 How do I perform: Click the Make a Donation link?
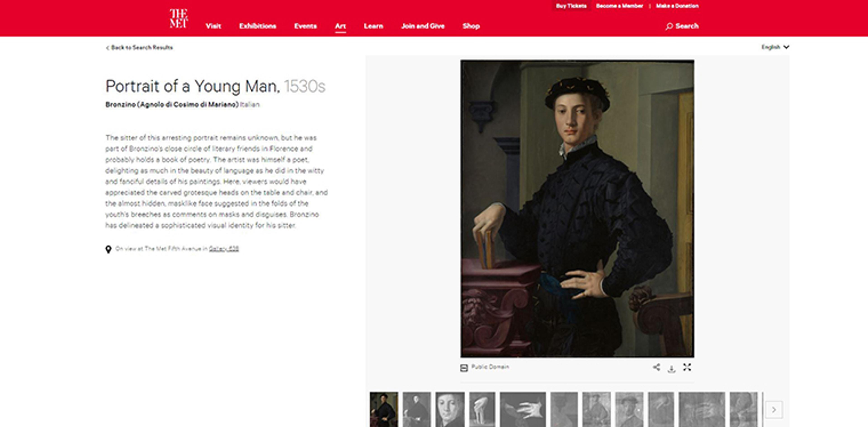point(677,6)
